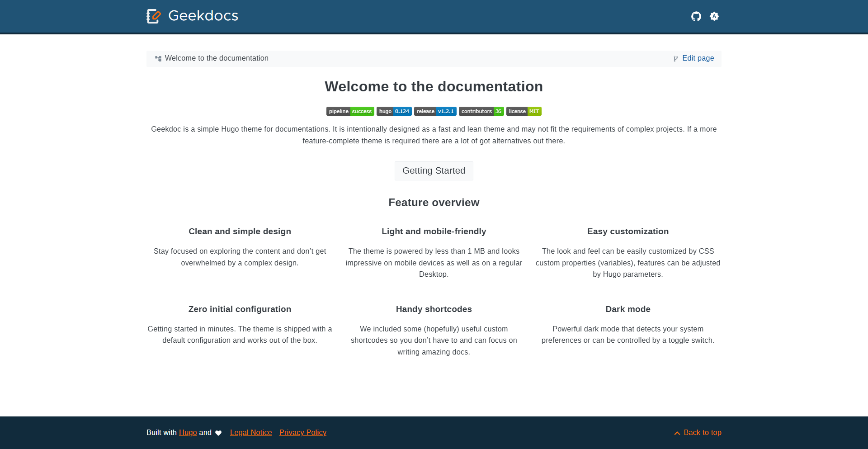Open the Edit page link
This screenshot has width=868, height=449.
tap(698, 58)
